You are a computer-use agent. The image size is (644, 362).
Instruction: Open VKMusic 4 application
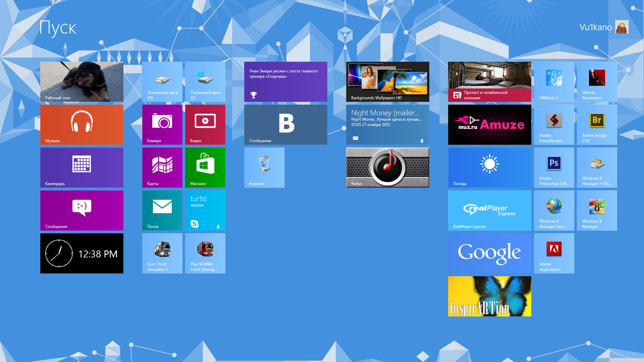554,81
